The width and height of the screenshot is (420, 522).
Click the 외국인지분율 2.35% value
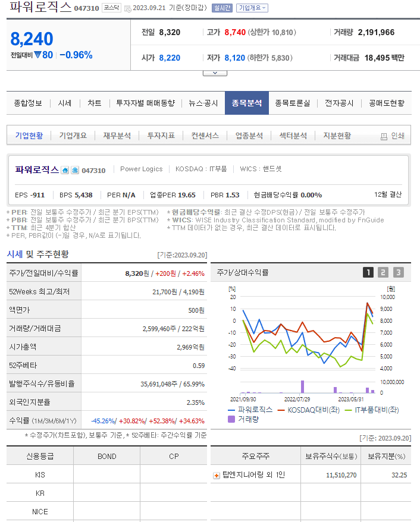click(196, 402)
